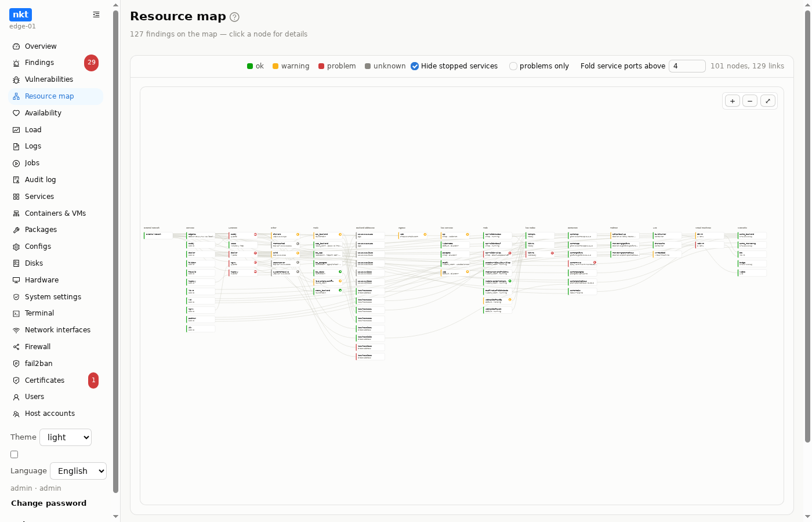The height and width of the screenshot is (522, 812).
Task: Click the Logs file icon
Action: click(16, 146)
